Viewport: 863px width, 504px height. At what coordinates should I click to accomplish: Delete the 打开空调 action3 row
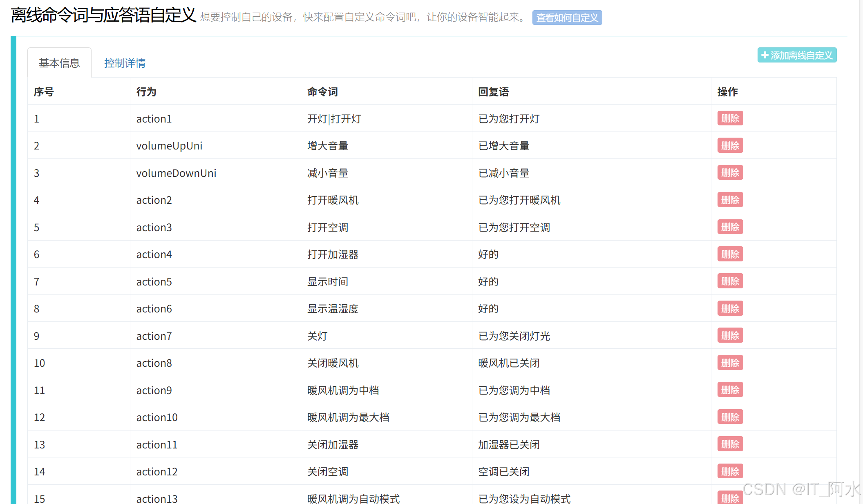730,227
